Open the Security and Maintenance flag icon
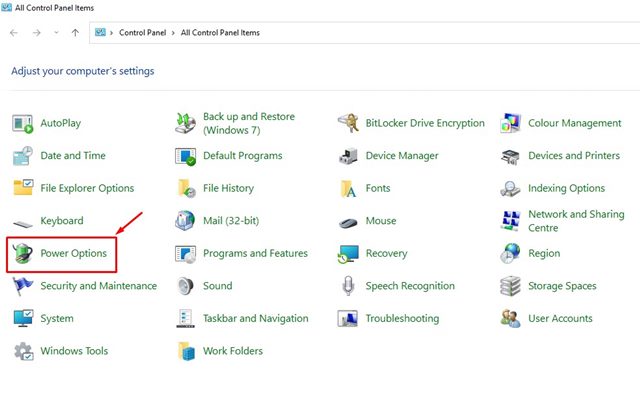This screenshot has width=640, height=420. click(x=23, y=286)
